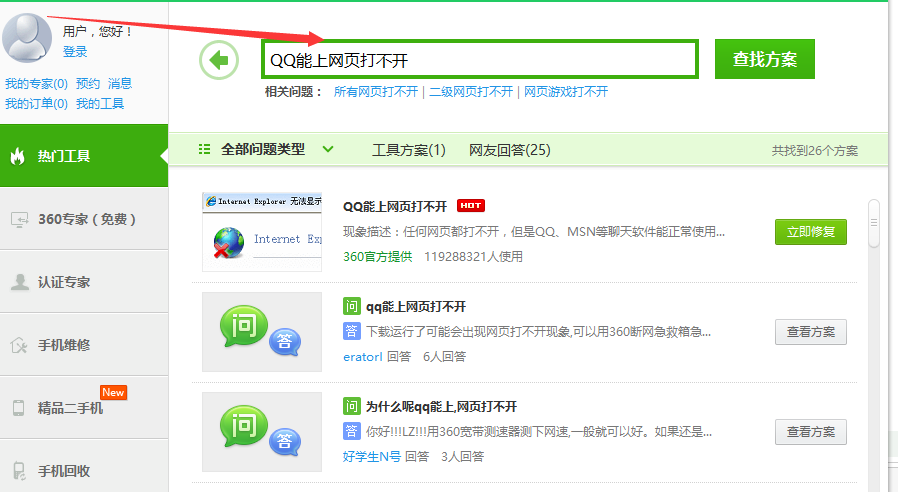Click related question 所有网页打不开
The image size is (898, 492).
pos(376,92)
